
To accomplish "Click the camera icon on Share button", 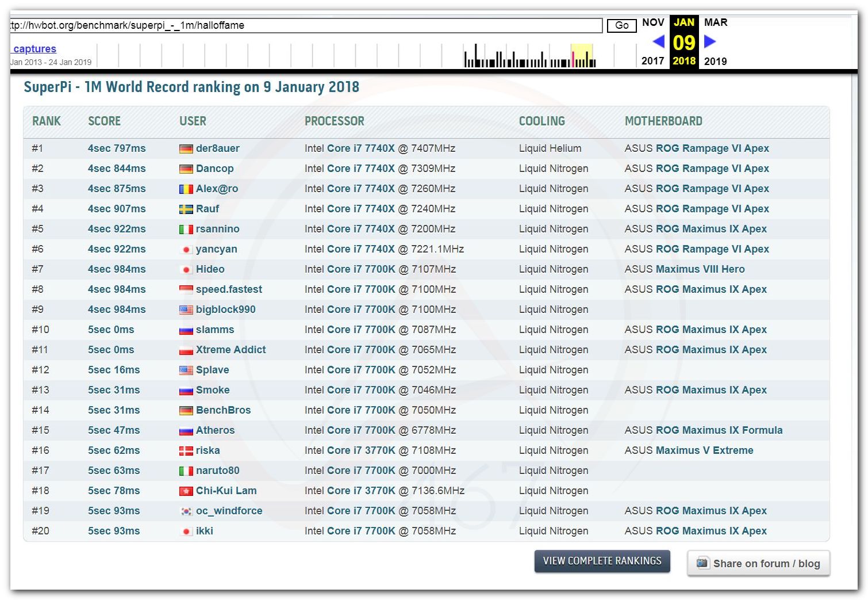I will tap(702, 563).
